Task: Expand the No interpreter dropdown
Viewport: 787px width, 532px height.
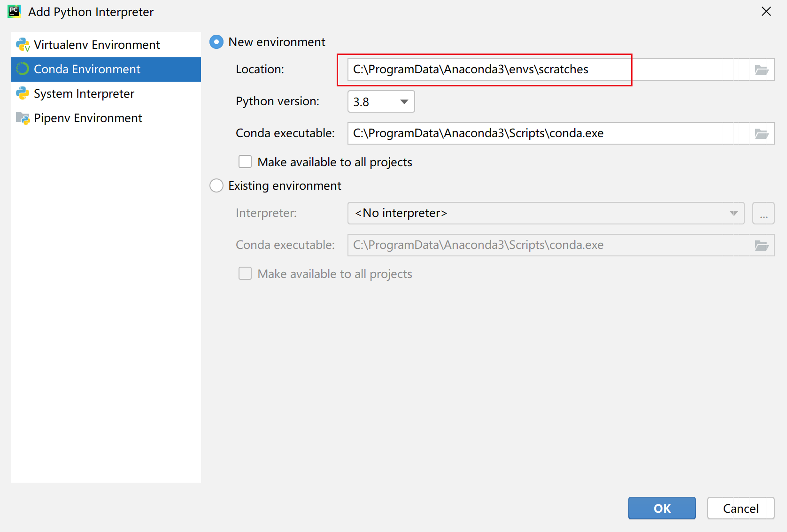Action: (x=546, y=214)
